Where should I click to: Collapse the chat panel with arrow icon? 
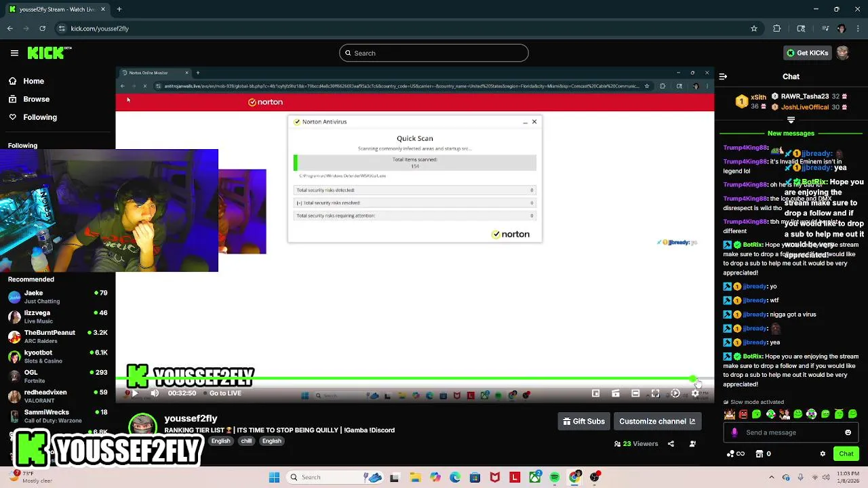pos(723,77)
